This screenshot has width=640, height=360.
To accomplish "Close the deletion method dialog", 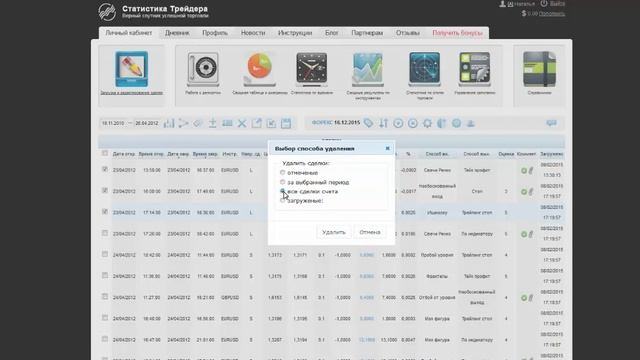I will coord(387,148).
